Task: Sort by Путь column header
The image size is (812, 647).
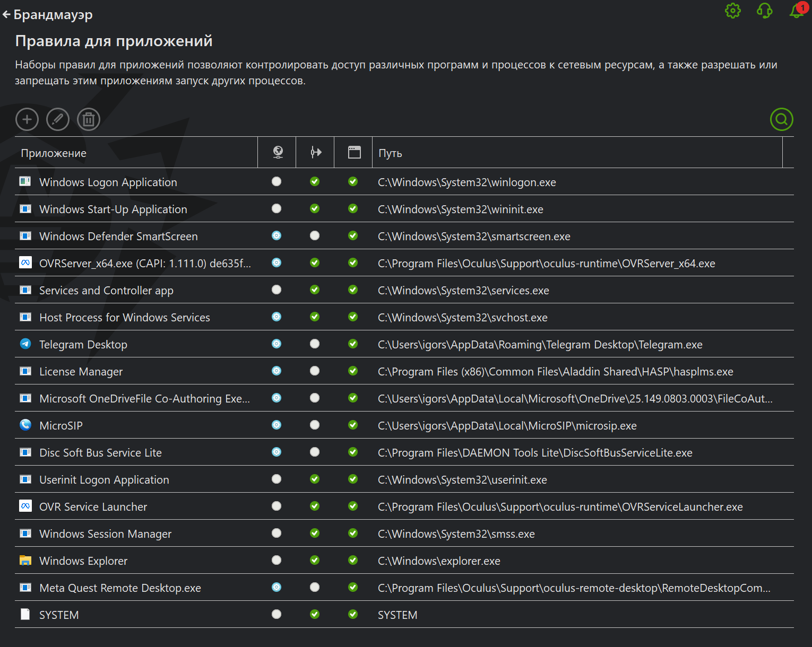Action: 390,153
